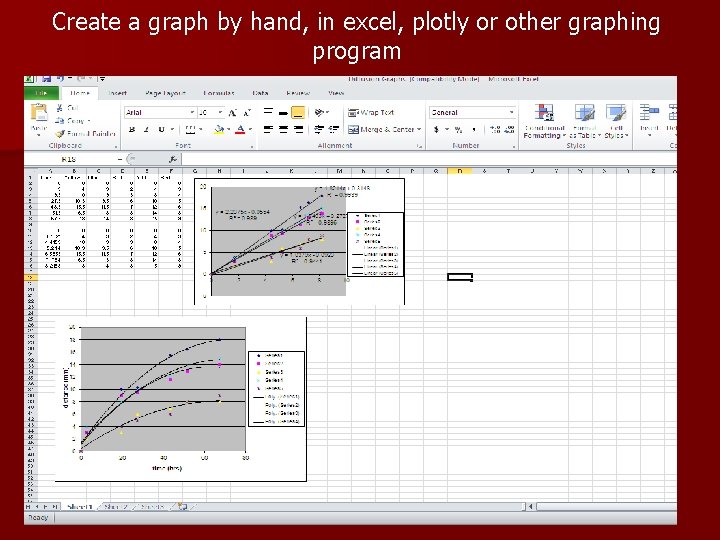720x540 pixels.
Task: Click the Percent Style icon
Action: (458, 129)
